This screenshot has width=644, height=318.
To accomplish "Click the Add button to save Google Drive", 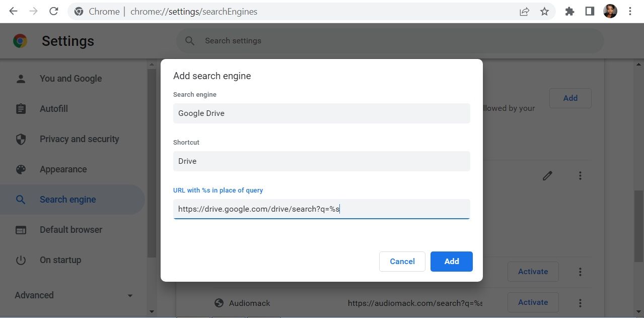I will (451, 261).
